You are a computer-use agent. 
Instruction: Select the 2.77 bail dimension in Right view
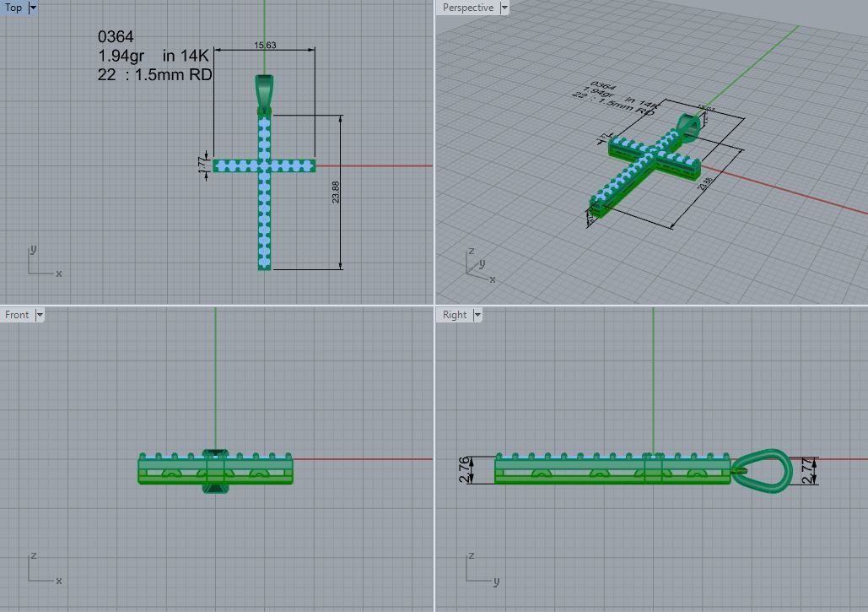(807, 471)
